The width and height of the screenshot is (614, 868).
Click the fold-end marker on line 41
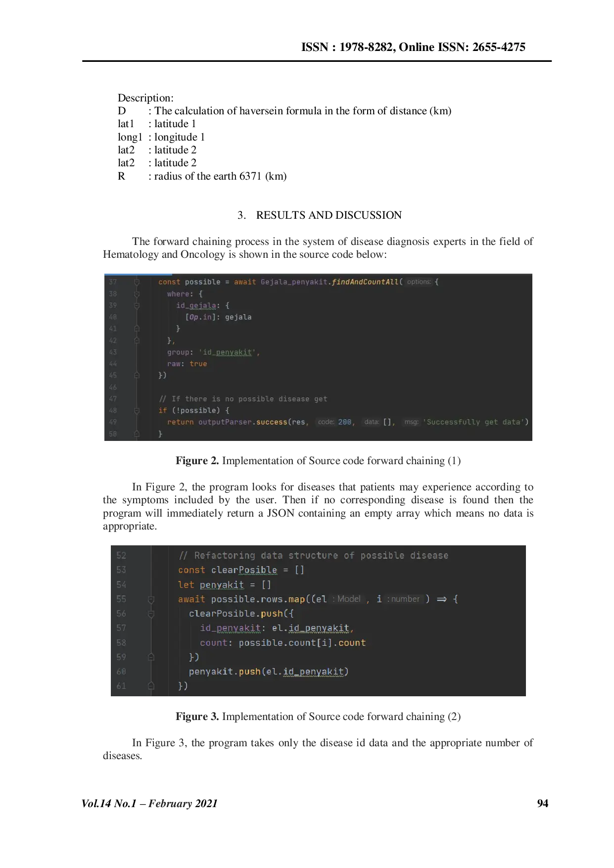point(137,329)
